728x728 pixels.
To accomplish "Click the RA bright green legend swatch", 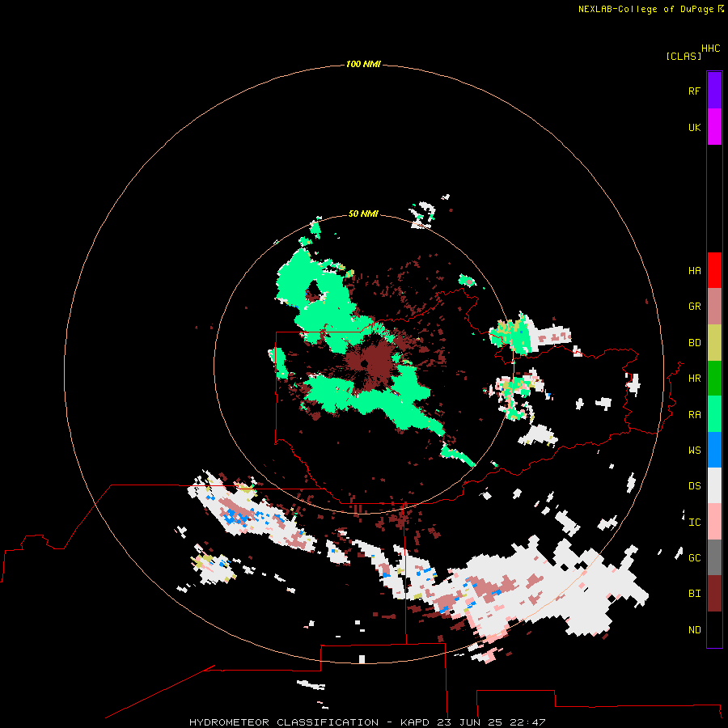I will pyautogui.click(x=714, y=414).
